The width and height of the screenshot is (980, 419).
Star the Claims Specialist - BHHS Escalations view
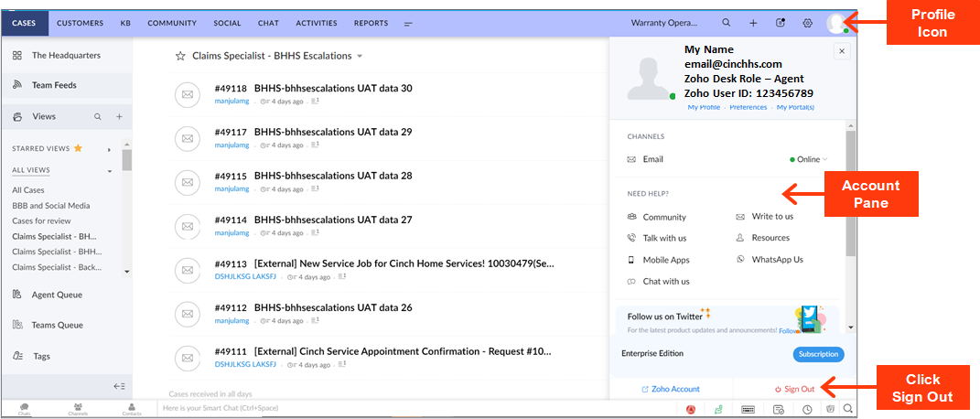pyautogui.click(x=180, y=56)
